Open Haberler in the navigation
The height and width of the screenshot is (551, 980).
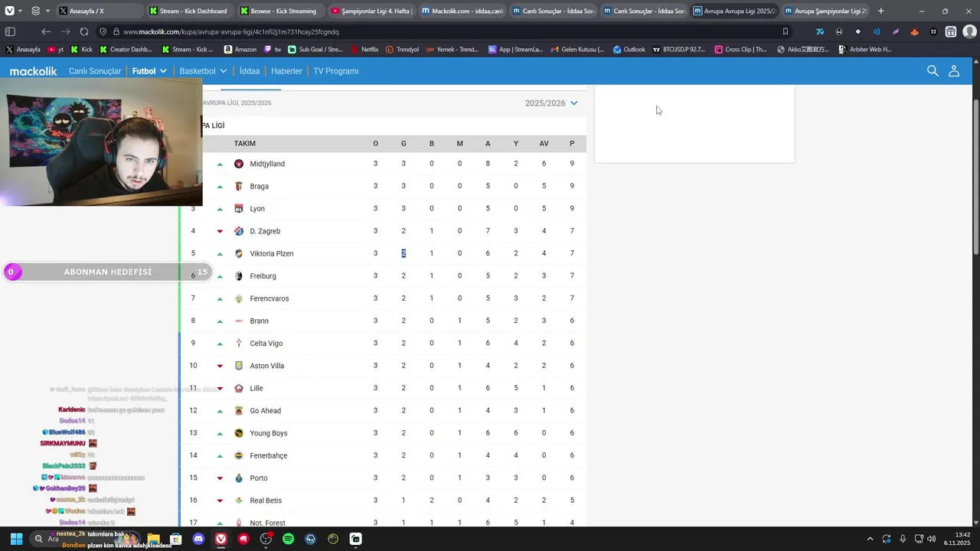[x=286, y=70]
